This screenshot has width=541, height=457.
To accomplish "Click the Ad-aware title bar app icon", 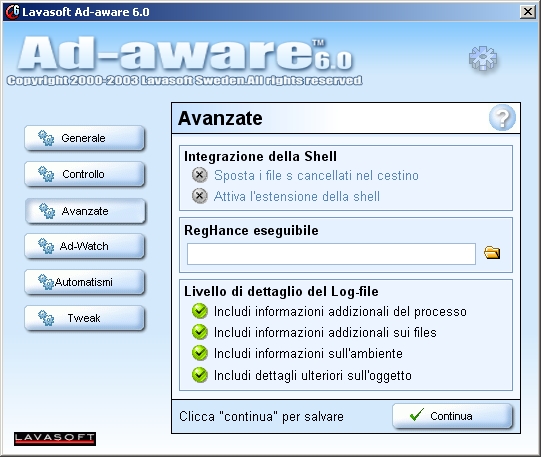I will click(12, 12).
